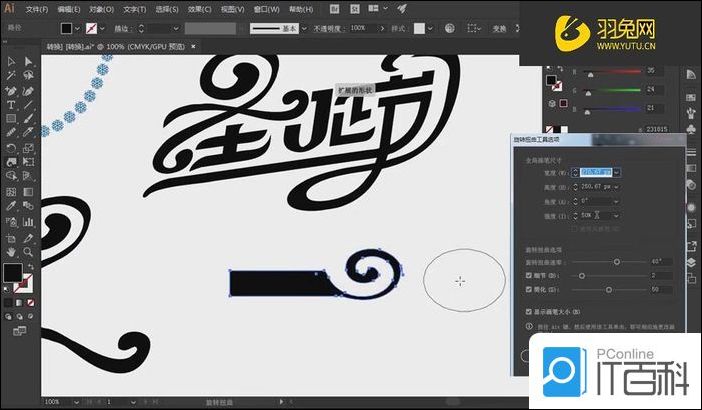Toggle the 细节 (Detail) checkbox
Image resolution: width=702 pixels, height=410 pixels.
click(x=529, y=275)
